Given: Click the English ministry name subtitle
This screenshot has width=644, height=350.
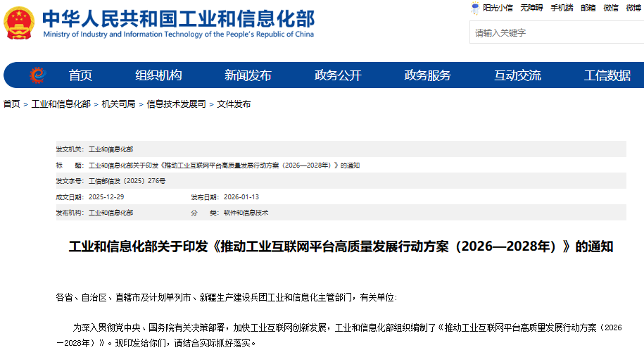Looking at the screenshot, I should pos(179,34).
